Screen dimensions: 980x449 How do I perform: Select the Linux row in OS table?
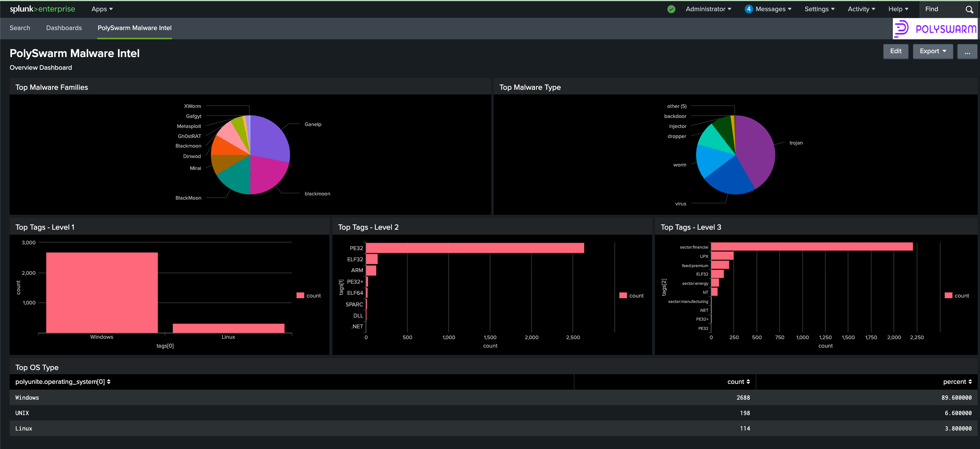pos(493,428)
